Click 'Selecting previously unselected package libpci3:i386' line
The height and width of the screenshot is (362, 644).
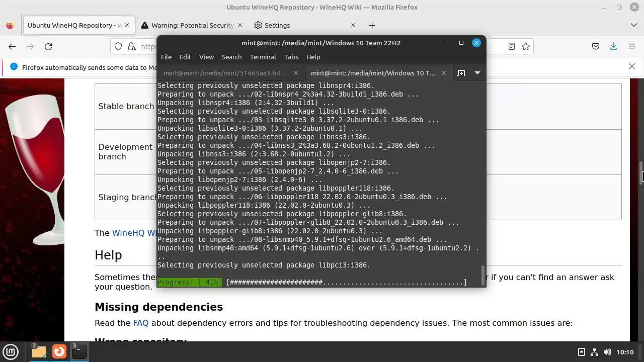(x=264, y=265)
